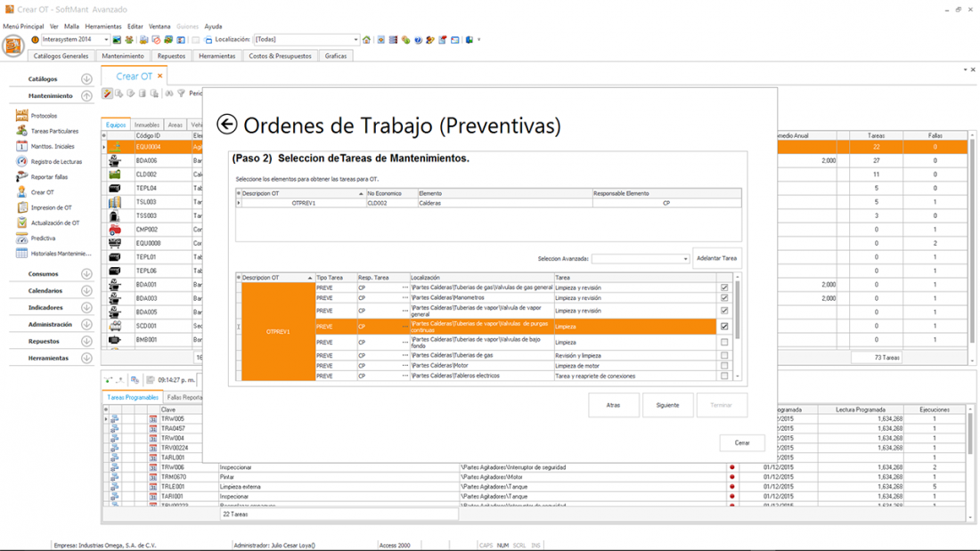This screenshot has height=551, width=980.
Task: Click the Cerrar button in the dialog
Action: click(741, 442)
